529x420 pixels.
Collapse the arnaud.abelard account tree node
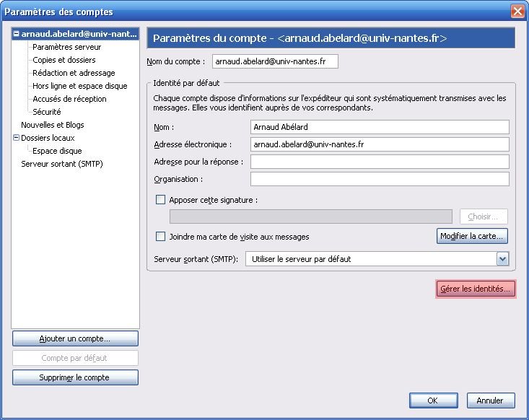(x=17, y=34)
